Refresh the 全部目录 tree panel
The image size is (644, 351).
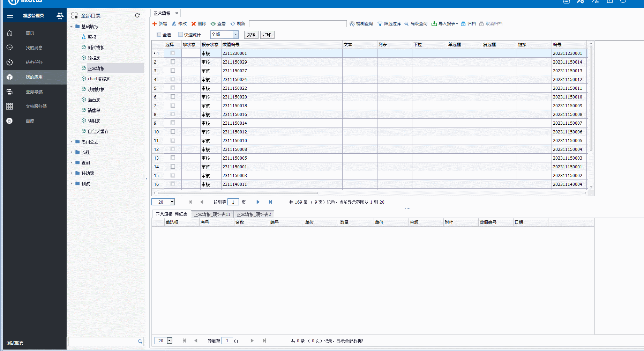click(137, 15)
